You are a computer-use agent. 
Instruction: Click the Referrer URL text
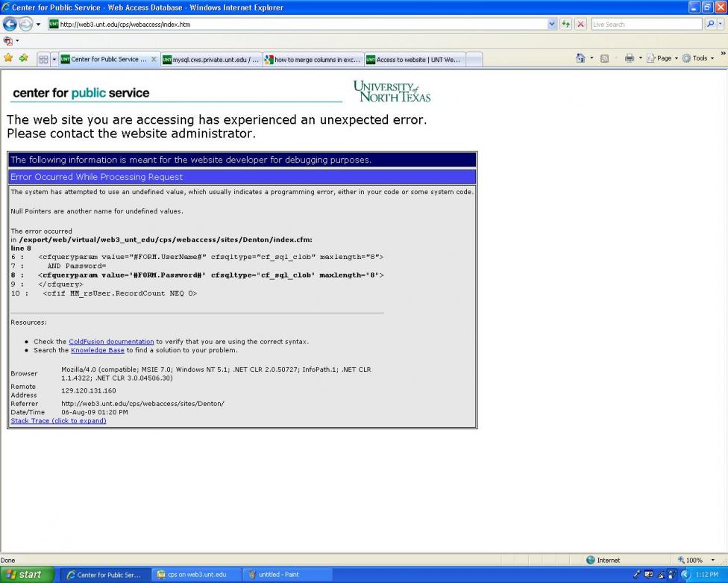pyautogui.click(x=142, y=404)
